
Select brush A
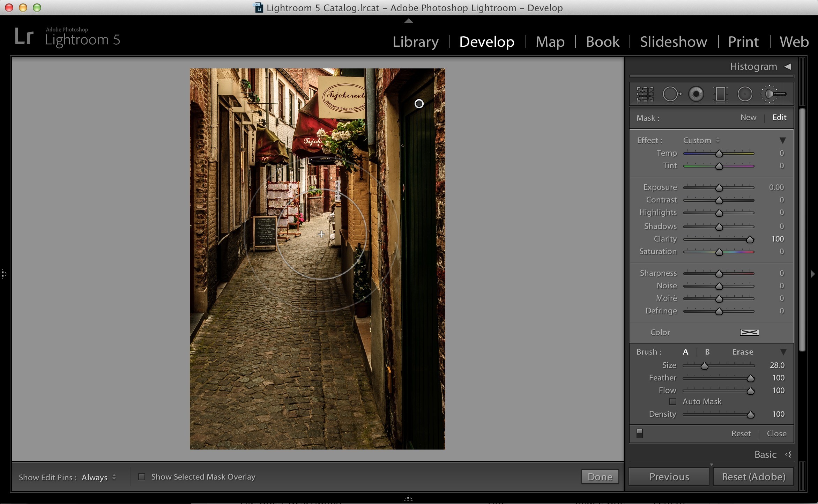(x=685, y=352)
